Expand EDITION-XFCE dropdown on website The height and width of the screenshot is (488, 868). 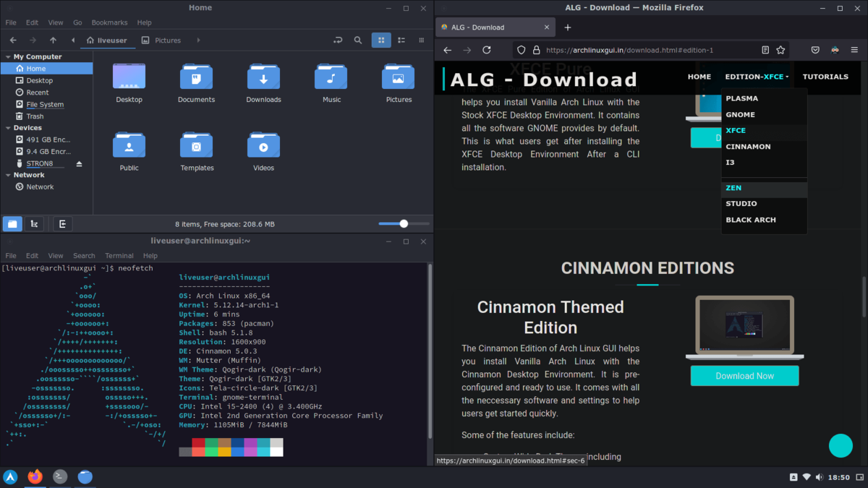[757, 77]
